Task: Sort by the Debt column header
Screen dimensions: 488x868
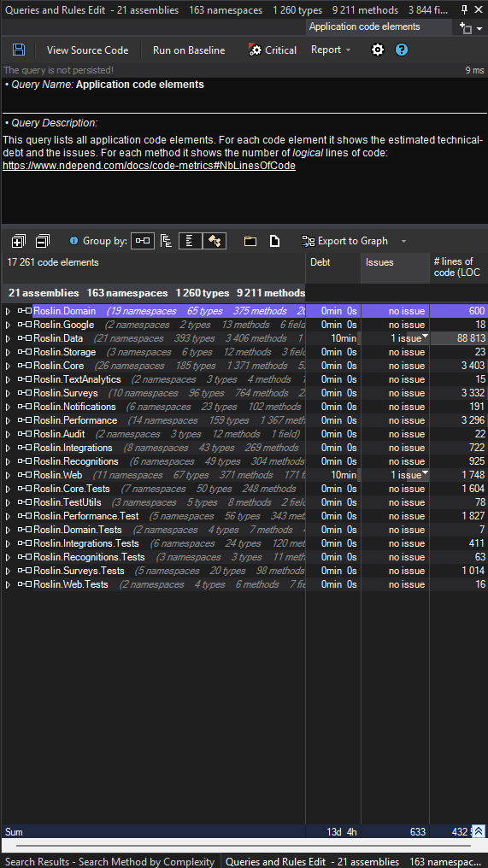Action: [333, 268]
